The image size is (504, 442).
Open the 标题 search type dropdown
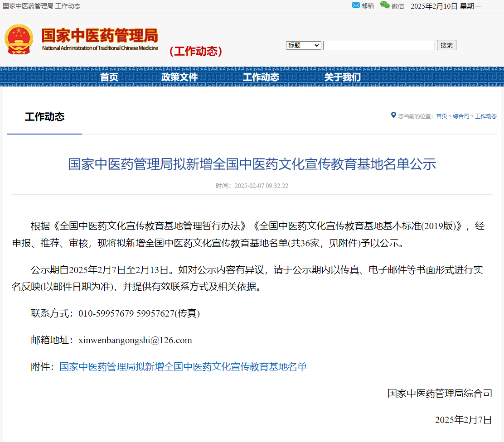click(303, 45)
